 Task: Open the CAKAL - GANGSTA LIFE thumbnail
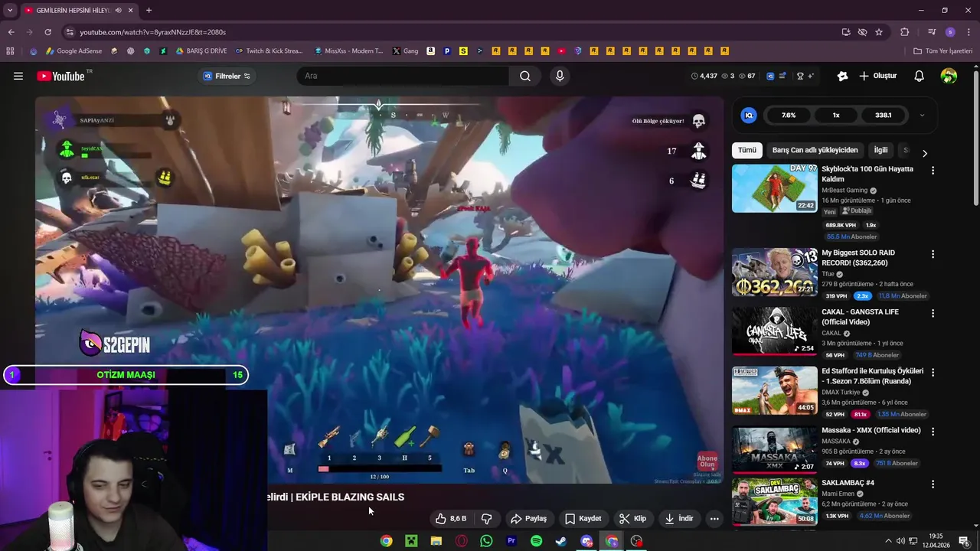coord(774,331)
